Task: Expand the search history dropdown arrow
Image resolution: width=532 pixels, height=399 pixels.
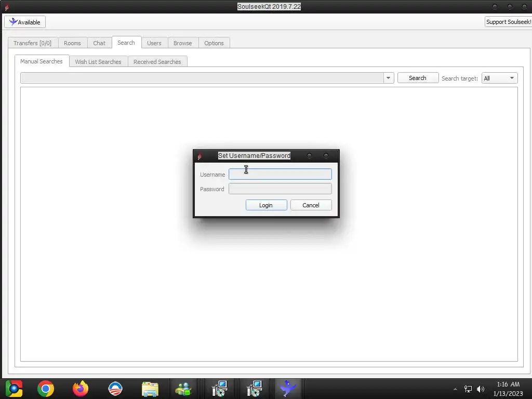Action: tap(389, 78)
